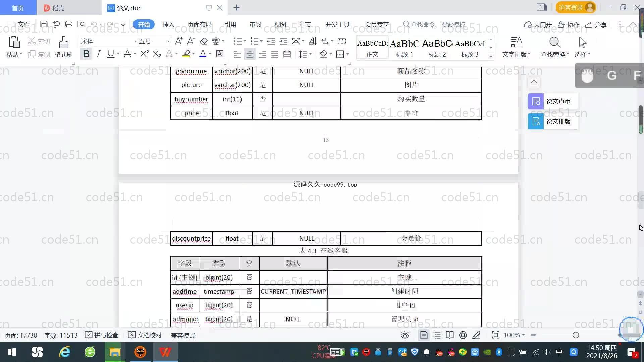Apply subscript formatting

click(157, 54)
